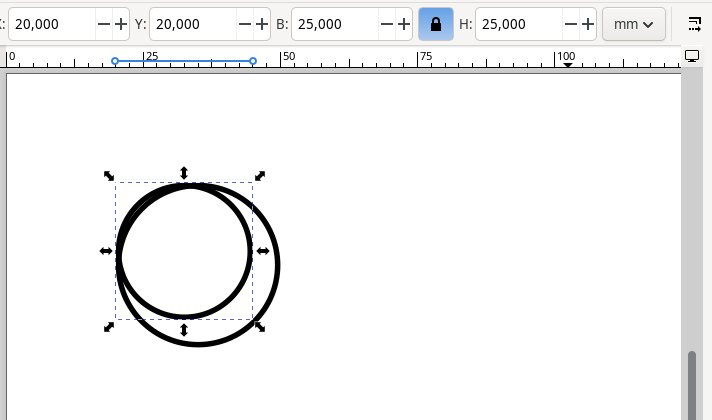The height and width of the screenshot is (420, 712).
Task: Decrease X value with minus button
Action: click(x=104, y=24)
